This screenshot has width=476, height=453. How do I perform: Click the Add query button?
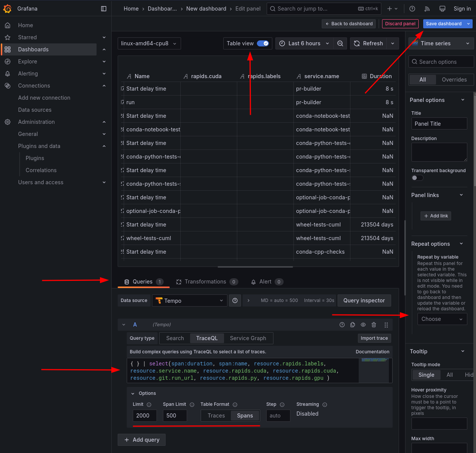point(141,440)
